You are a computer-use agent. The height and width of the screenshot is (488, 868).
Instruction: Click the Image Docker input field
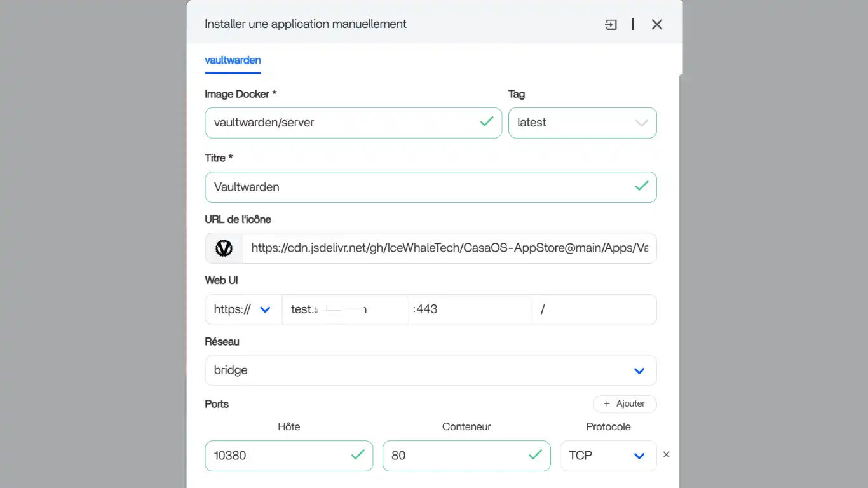coord(343,123)
